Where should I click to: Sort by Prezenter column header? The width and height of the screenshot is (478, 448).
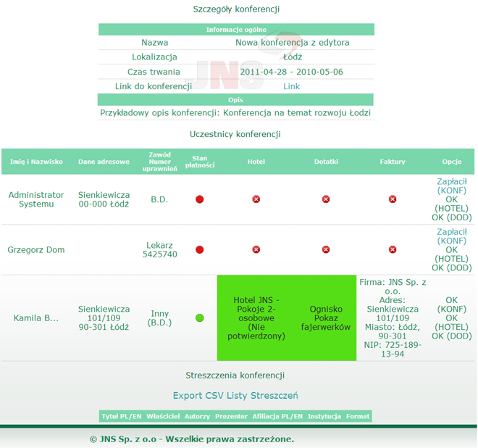coord(231,416)
